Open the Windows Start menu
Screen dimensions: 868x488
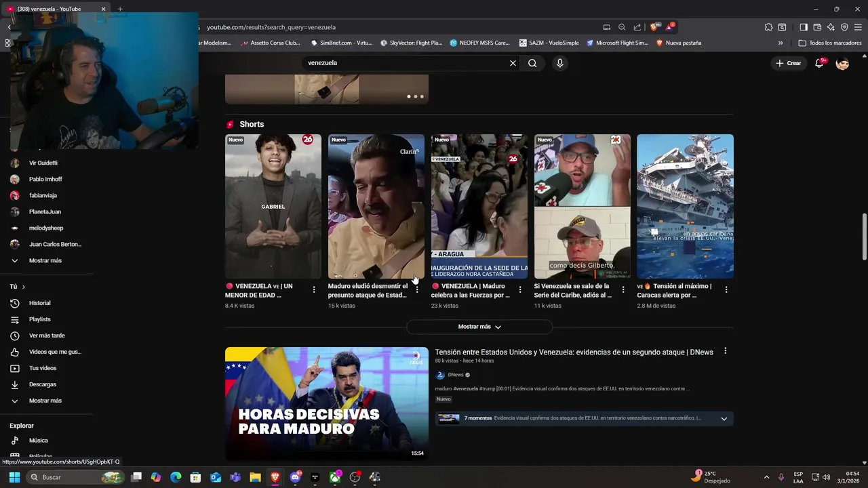pyautogui.click(x=14, y=477)
